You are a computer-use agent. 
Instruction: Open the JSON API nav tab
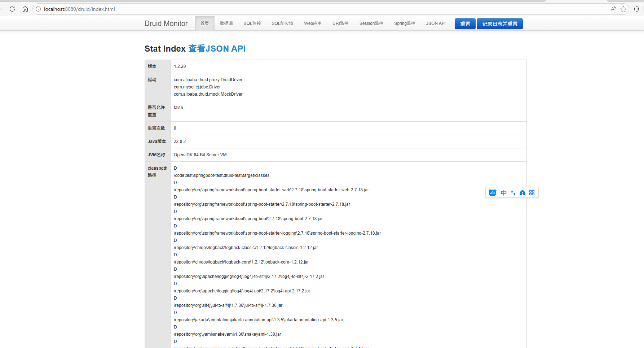pyautogui.click(x=436, y=23)
